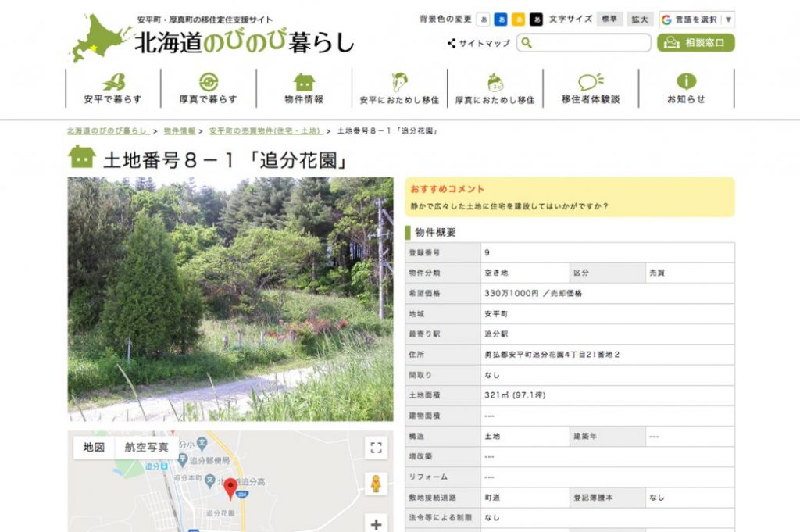Click the Hokkaido map site logo
Image resolution: width=800 pixels, height=532 pixels.
click(99, 37)
